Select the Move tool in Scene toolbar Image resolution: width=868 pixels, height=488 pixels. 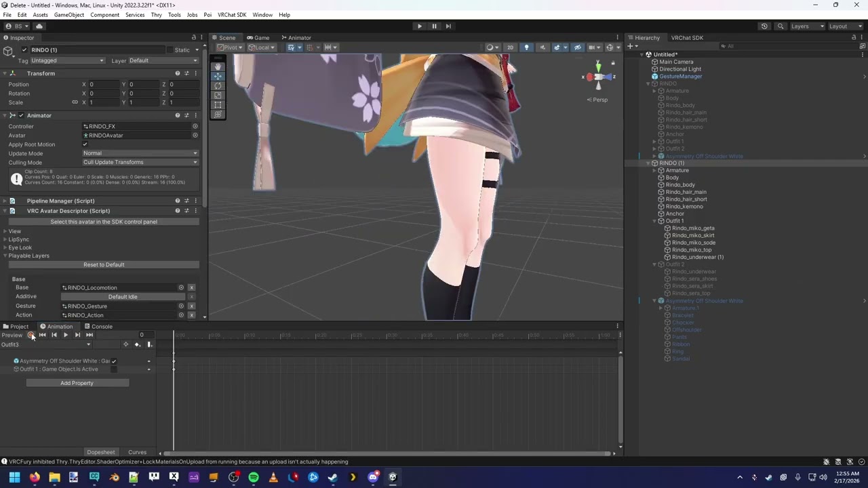point(218,76)
